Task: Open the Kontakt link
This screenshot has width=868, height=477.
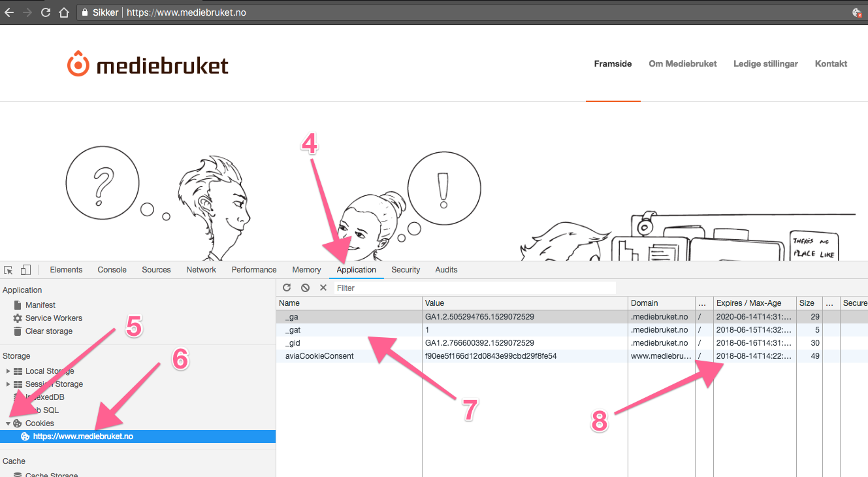Action: click(x=831, y=64)
